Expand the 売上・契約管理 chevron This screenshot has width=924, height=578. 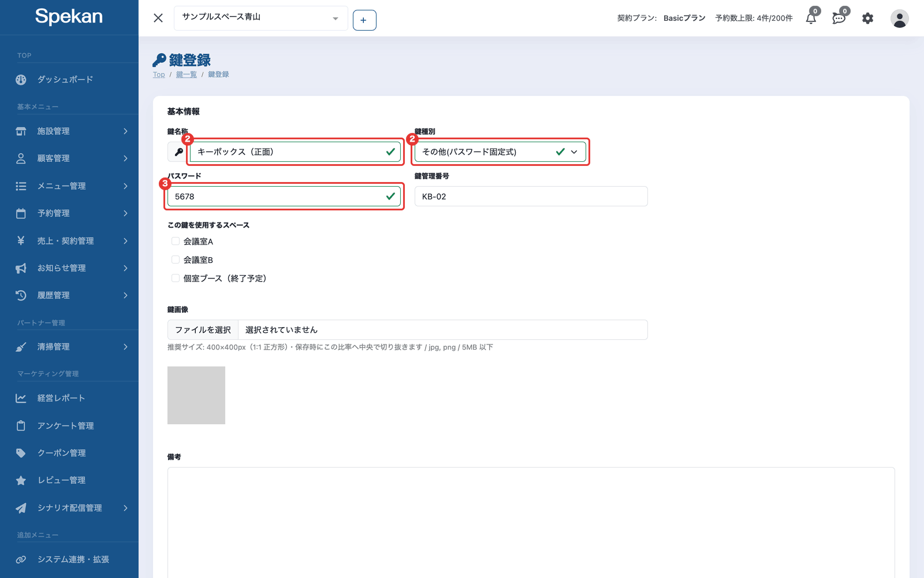point(125,240)
